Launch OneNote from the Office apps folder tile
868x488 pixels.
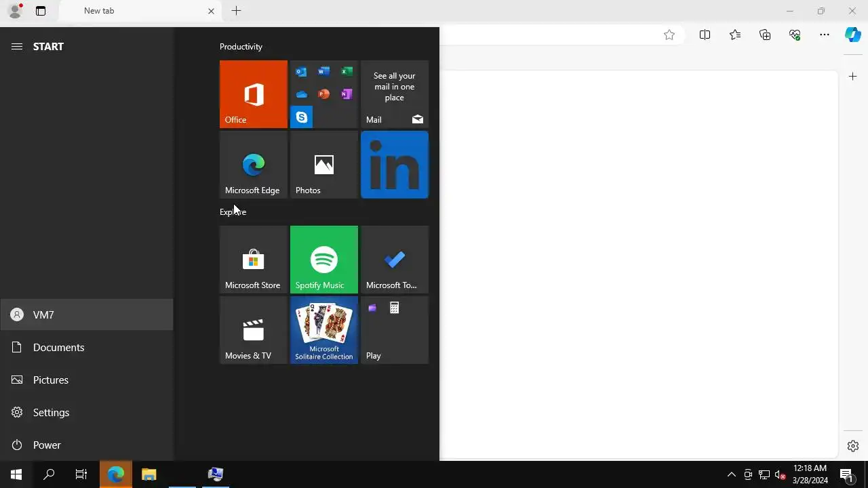pyautogui.click(x=347, y=94)
